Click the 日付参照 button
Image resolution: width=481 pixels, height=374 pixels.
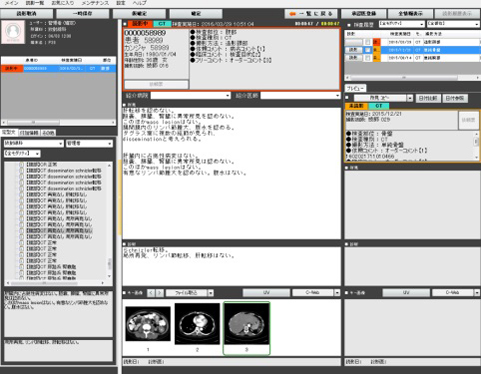click(x=455, y=98)
